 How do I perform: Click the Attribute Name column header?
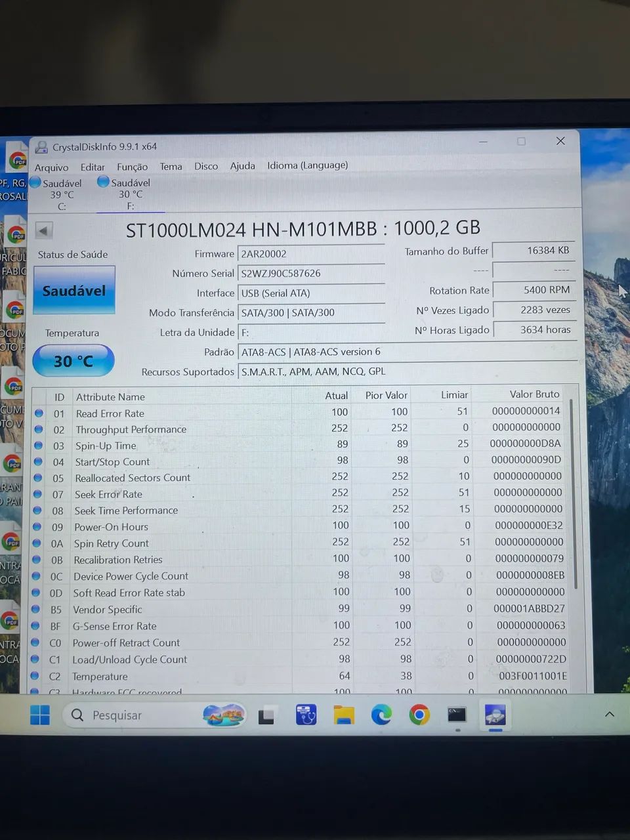pyautogui.click(x=110, y=397)
